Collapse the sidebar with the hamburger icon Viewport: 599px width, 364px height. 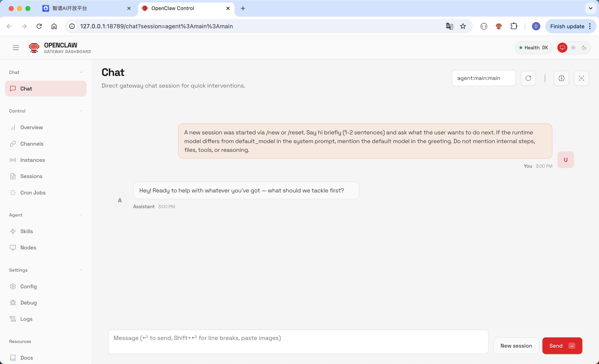tap(16, 47)
